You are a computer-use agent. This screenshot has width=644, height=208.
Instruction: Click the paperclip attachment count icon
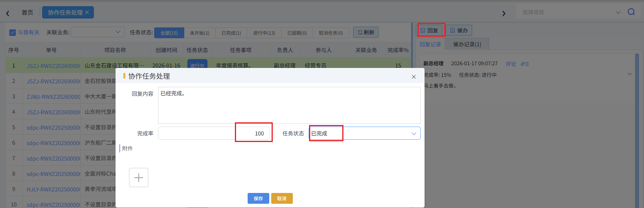coord(524,64)
